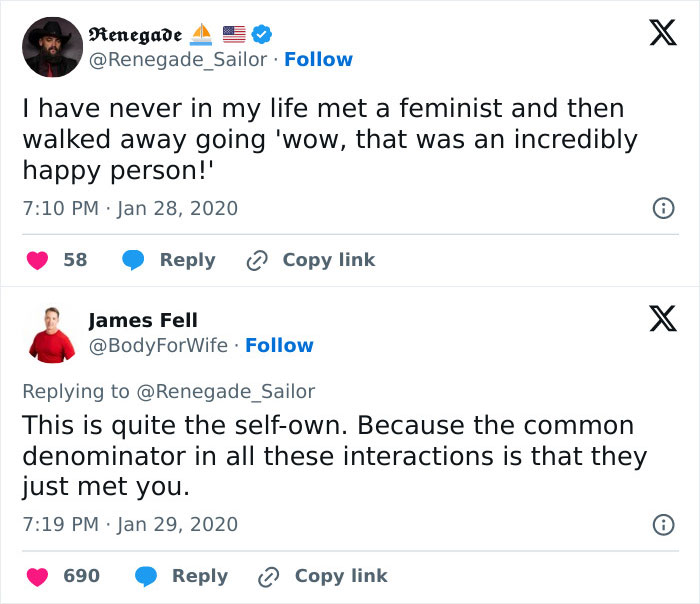Like James Fell's reply with heart icon
This screenshot has height=604, width=700.
(37, 576)
